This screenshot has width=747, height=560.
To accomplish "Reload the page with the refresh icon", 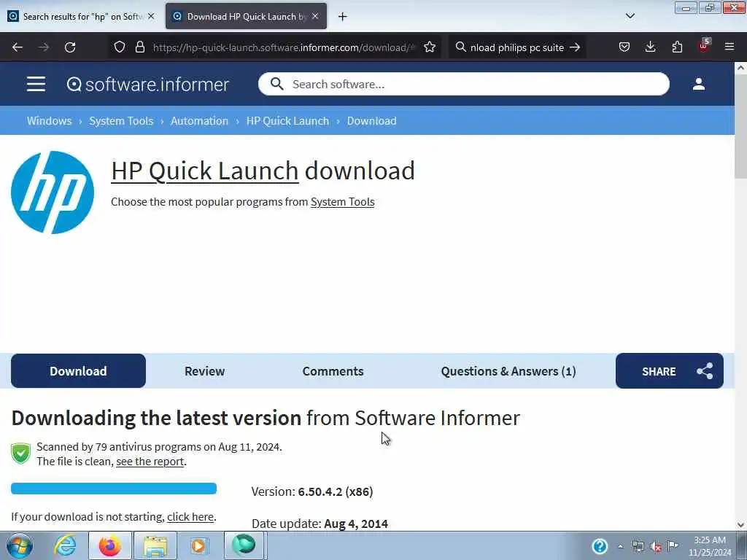I will pyautogui.click(x=70, y=47).
